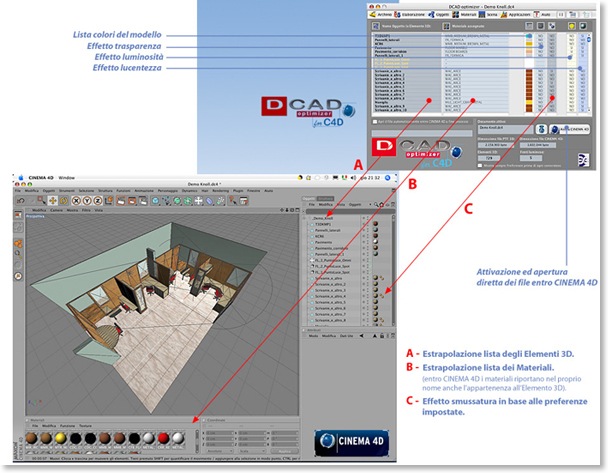Screen dimensions: 608x473
Task: Click the yellow swatch in Maniglie row
Action: pos(529,102)
